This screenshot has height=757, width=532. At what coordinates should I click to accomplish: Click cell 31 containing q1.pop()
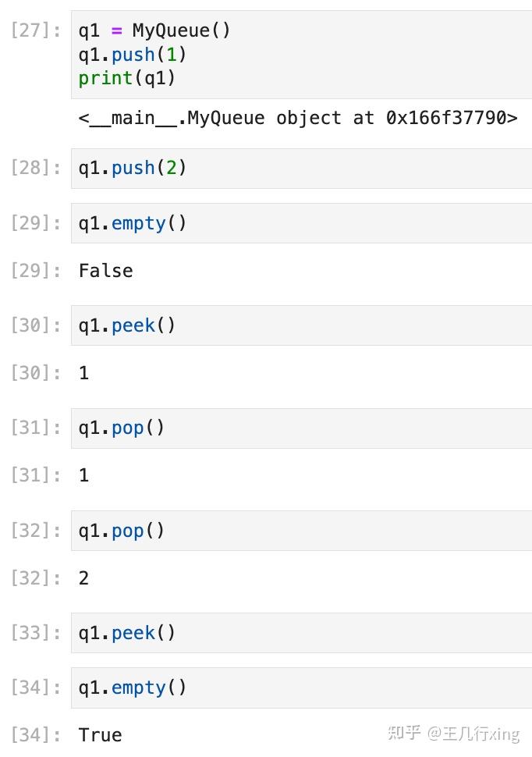click(x=301, y=428)
